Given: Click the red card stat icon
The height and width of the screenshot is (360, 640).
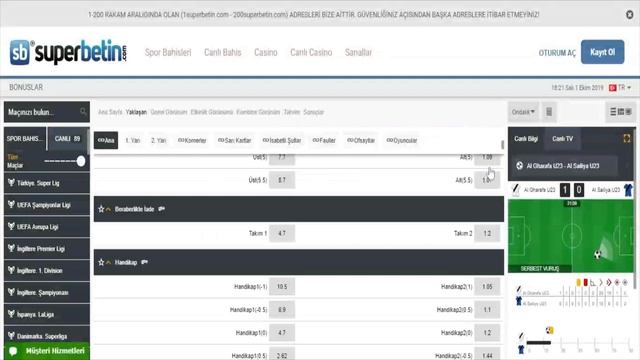Looking at the screenshot, I should pyautogui.click(x=586, y=282).
